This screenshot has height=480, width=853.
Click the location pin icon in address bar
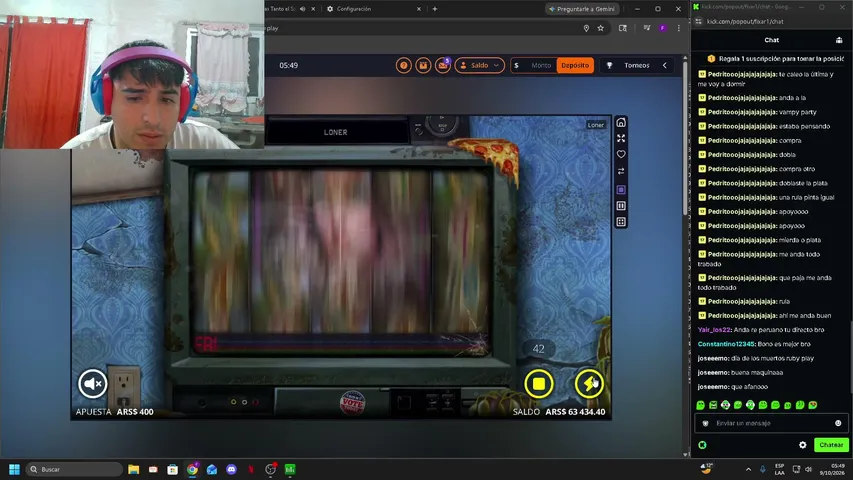(586, 28)
